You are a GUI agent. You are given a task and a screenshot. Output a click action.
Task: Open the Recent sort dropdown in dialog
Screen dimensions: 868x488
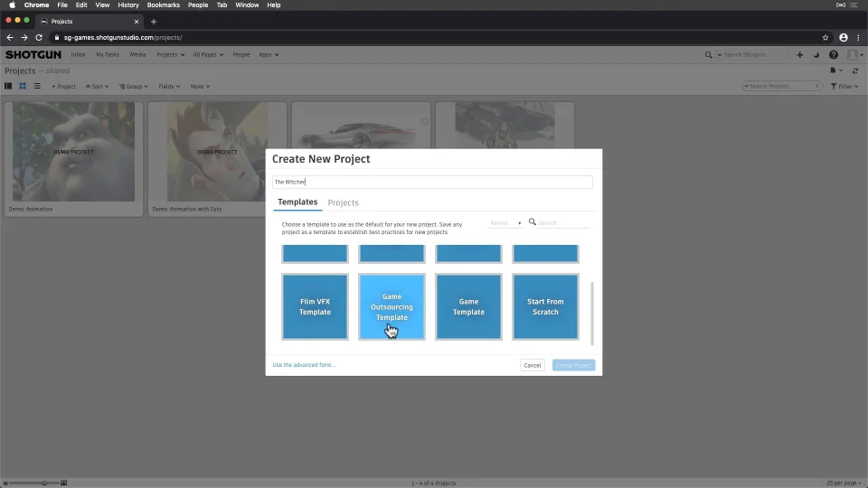(505, 223)
